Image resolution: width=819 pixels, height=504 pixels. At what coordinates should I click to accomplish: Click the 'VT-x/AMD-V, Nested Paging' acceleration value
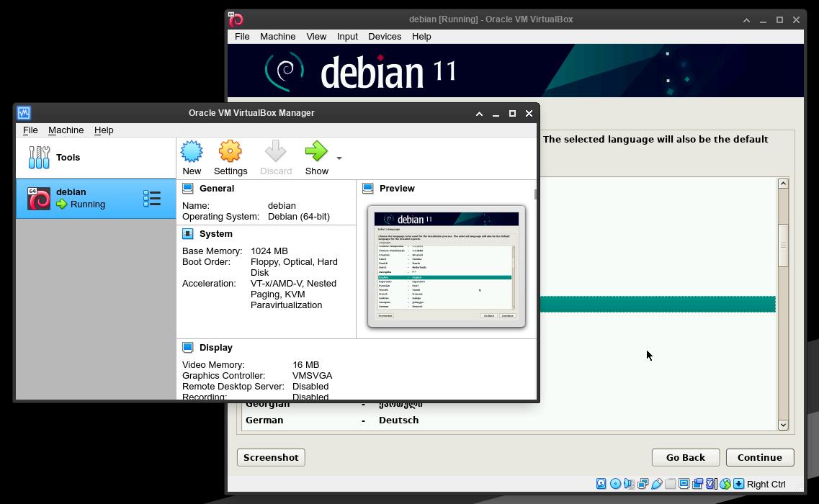pos(294,294)
